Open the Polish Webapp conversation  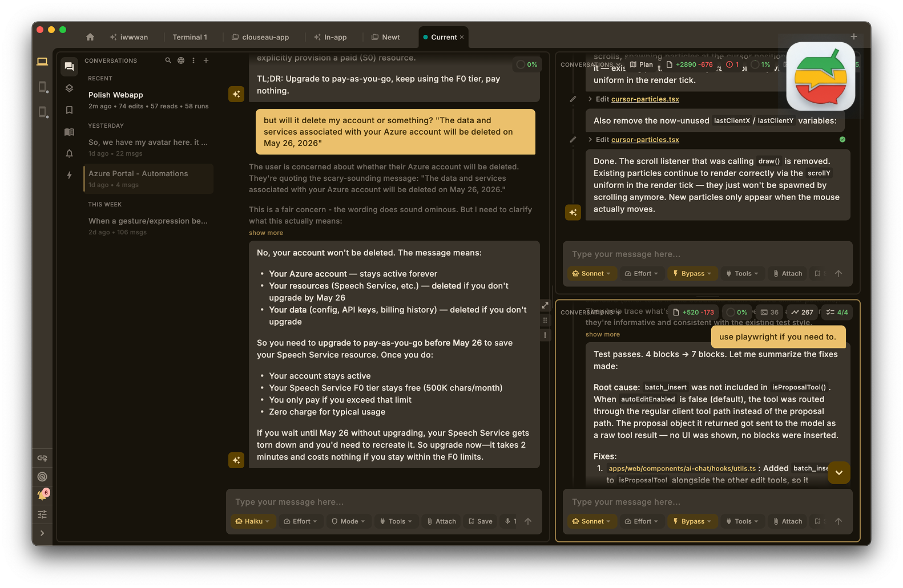point(148,100)
